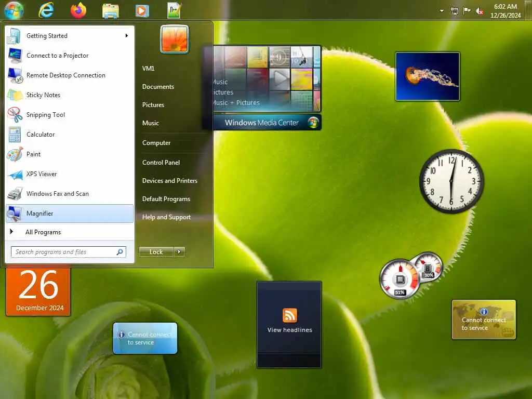Open the notepad-style editor icon on taskbar
Image resolution: width=532 pixels, height=399 pixels.
[x=175, y=10]
